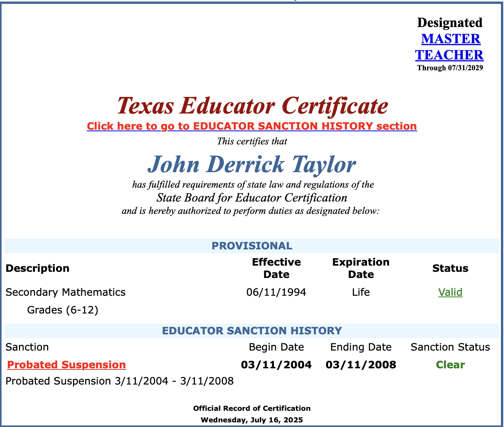Click the sanction begin date 03/11/2004
The width and height of the screenshot is (504, 427).
tap(276, 365)
